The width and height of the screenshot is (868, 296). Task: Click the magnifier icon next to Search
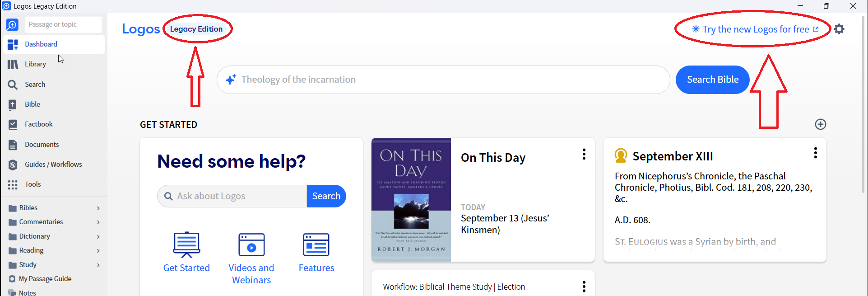tap(13, 85)
